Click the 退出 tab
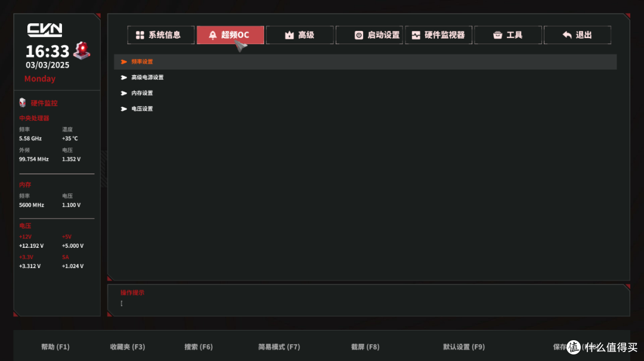The width and height of the screenshot is (644, 361). pyautogui.click(x=577, y=35)
